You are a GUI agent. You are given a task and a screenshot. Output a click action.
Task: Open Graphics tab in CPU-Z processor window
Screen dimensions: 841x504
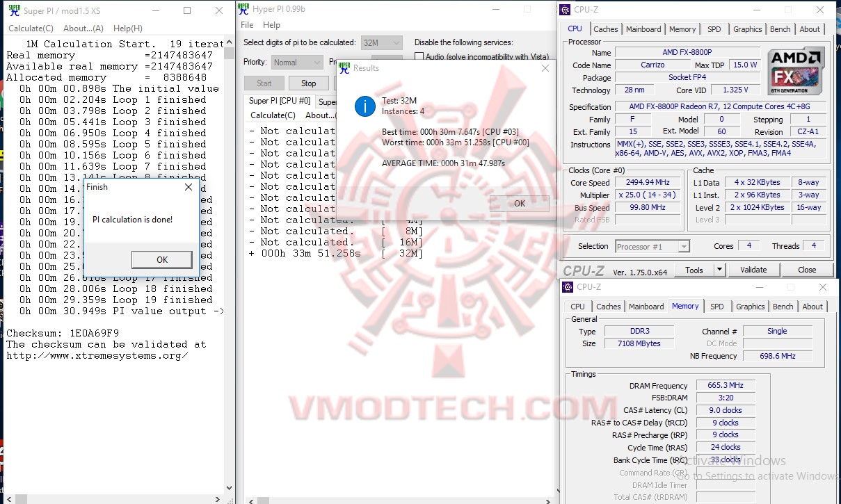click(x=747, y=29)
